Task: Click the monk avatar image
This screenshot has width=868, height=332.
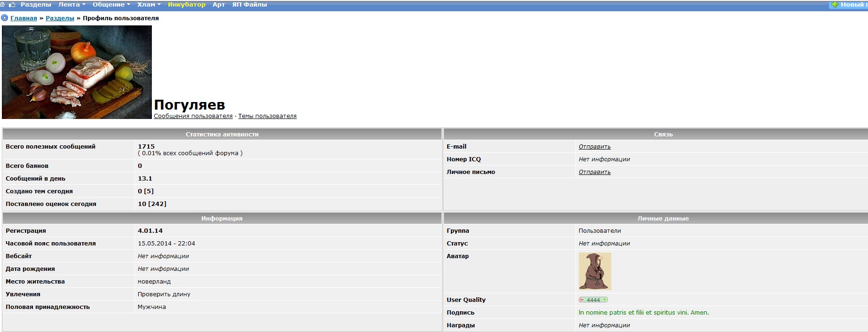Action: click(x=595, y=271)
